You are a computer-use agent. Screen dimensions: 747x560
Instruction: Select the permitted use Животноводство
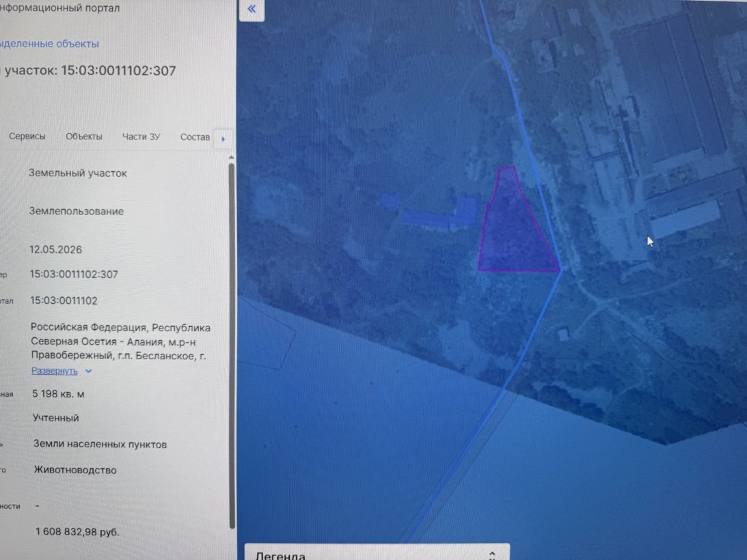[75, 470]
